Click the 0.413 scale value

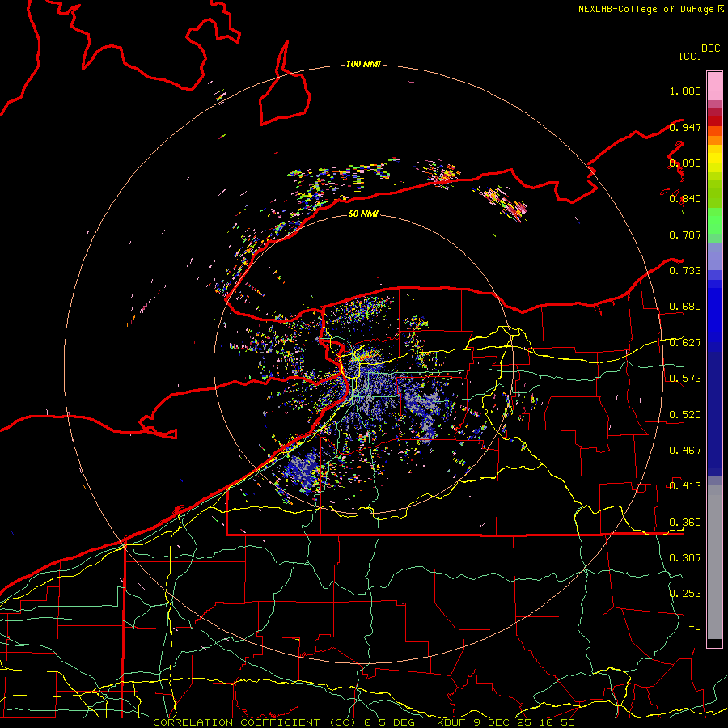pos(685,486)
